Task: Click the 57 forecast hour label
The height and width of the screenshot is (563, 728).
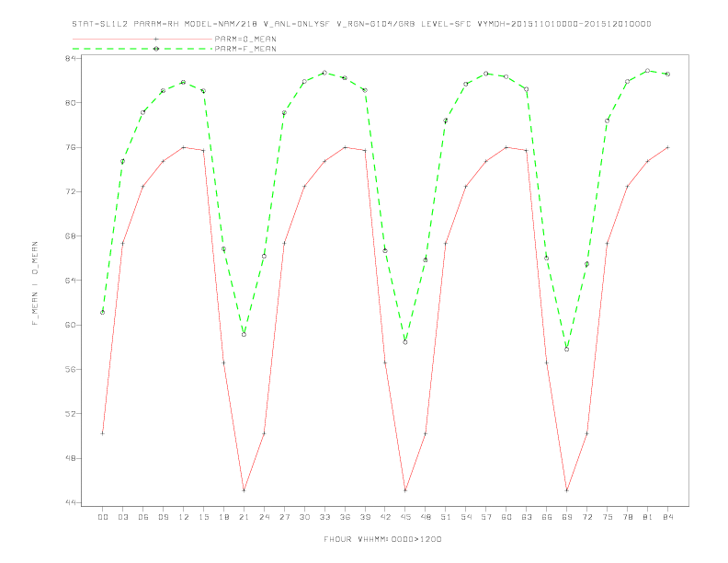Action: click(486, 517)
